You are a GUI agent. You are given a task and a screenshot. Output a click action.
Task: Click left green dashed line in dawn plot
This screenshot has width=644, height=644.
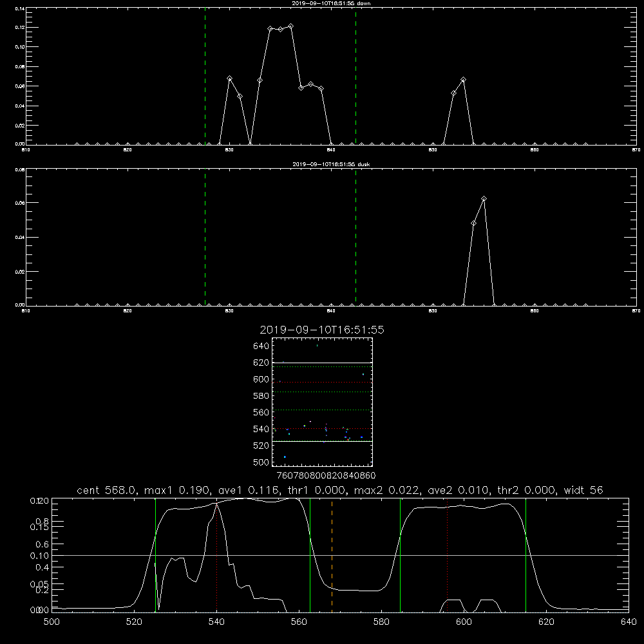(x=205, y=76)
